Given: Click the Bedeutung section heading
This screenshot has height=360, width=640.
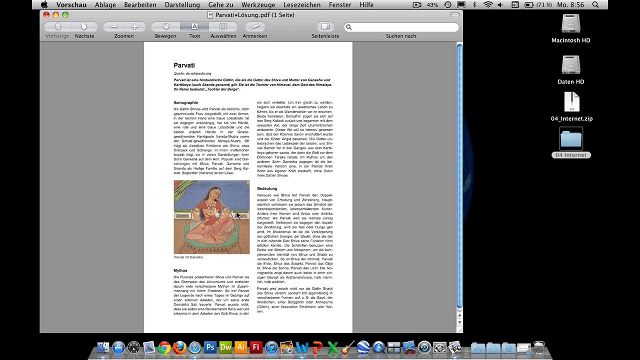Looking at the screenshot, I should [x=267, y=189].
